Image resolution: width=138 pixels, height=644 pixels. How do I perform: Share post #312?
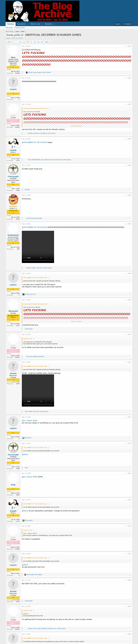(126, 417)
